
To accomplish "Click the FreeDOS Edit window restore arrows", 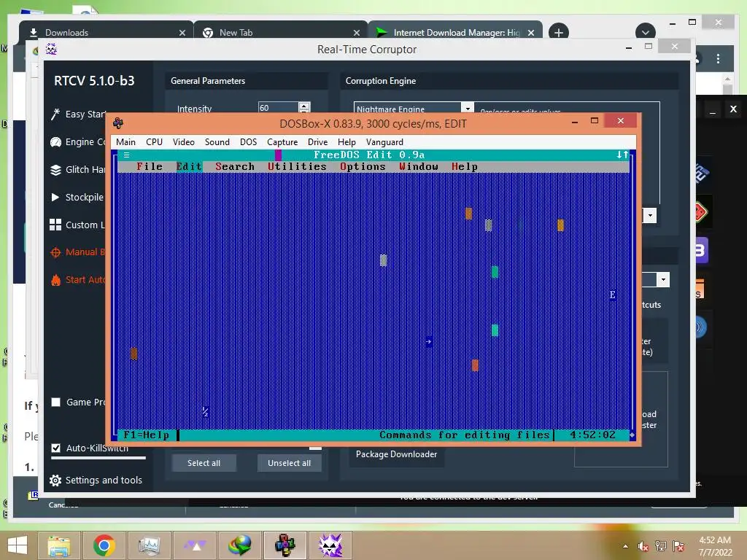I will 622,155.
